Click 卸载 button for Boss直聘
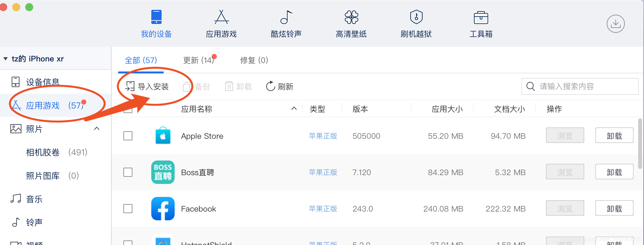 614,172
